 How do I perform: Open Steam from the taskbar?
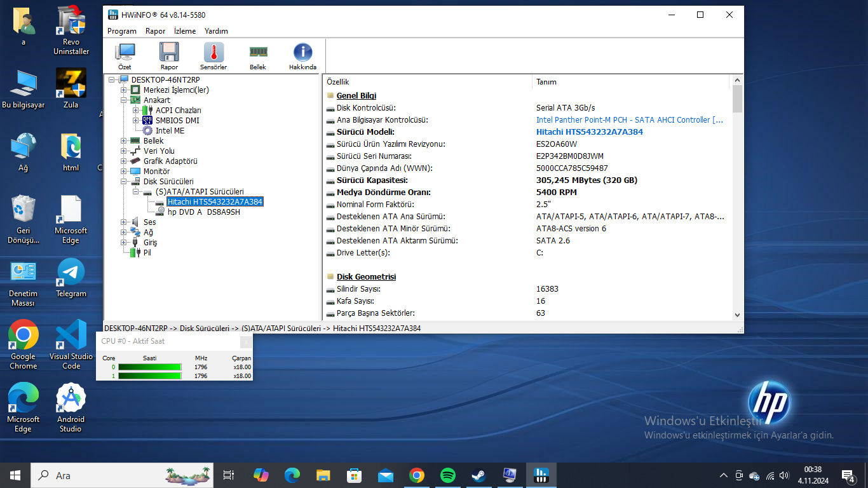click(478, 475)
